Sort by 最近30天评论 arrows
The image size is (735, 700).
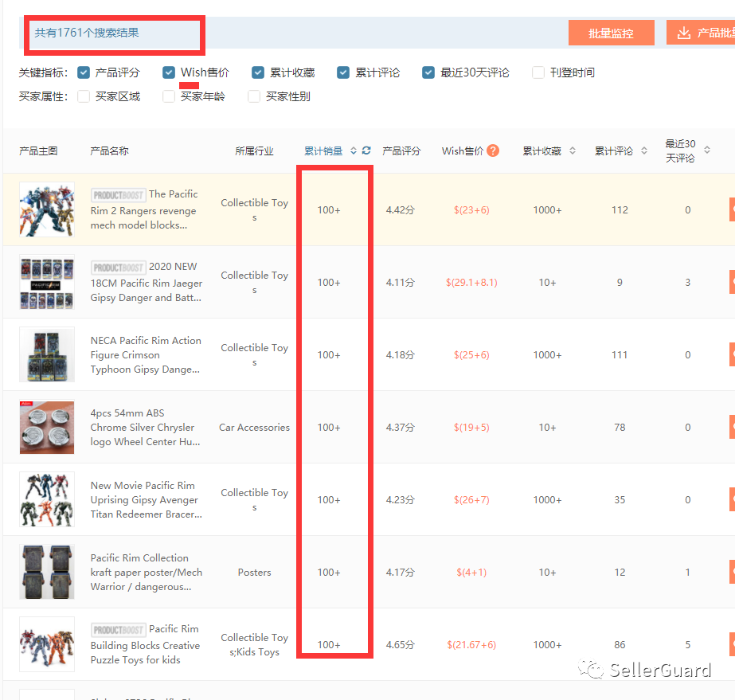(x=707, y=150)
